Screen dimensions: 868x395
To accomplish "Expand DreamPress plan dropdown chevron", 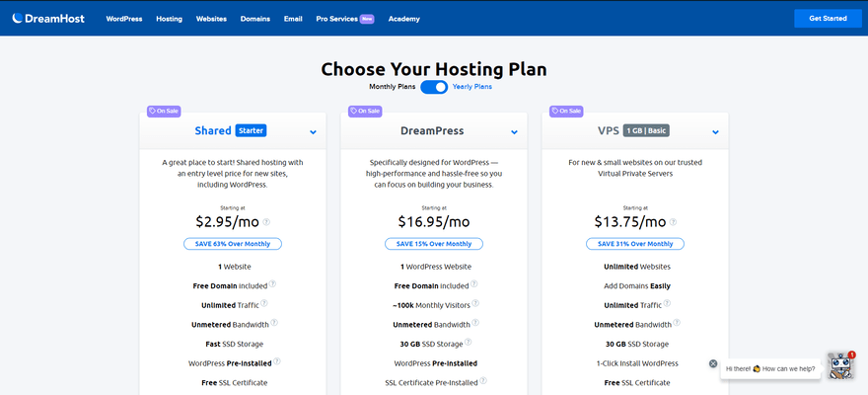I will coord(514,132).
